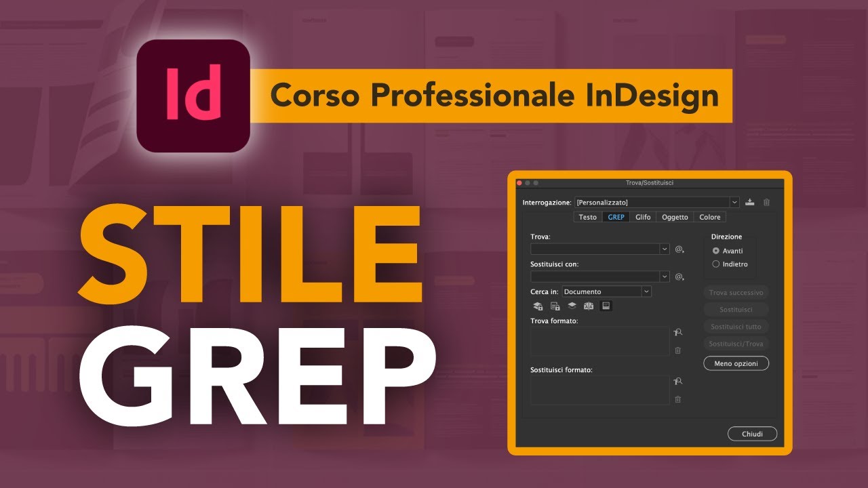The width and height of the screenshot is (868, 488).
Task: Clear Sostituisci formato with its trash icon
Action: (677, 399)
